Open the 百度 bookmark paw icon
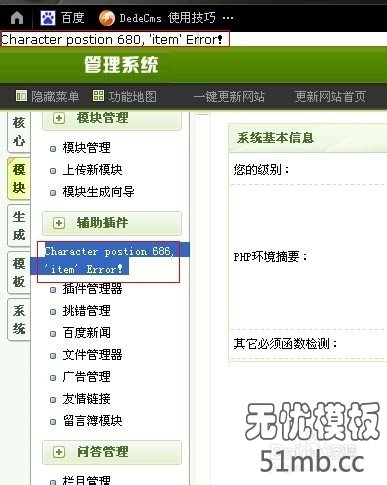Screen dimensions: 387x485 [48, 18]
